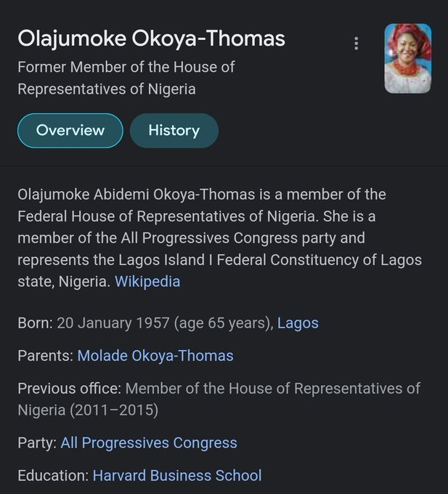This screenshot has height=494, width=448.
Task: Select the Overview tab
Action: click(x=70, y=131)
